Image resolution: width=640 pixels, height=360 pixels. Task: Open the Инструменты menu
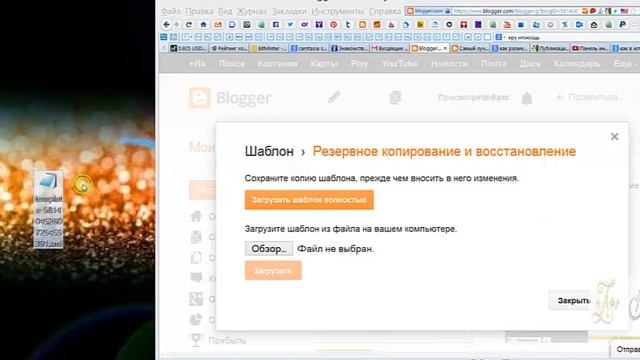[x=338, y=11]
